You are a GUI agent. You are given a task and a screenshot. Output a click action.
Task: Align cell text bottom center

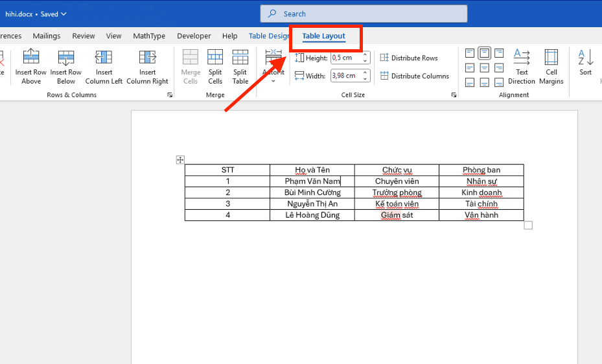tap(485, 82)
